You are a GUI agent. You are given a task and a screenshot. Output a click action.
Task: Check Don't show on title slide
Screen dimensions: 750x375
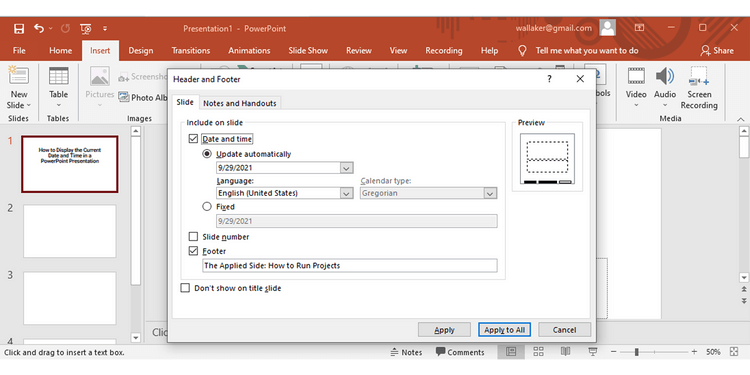coord(185,288)
